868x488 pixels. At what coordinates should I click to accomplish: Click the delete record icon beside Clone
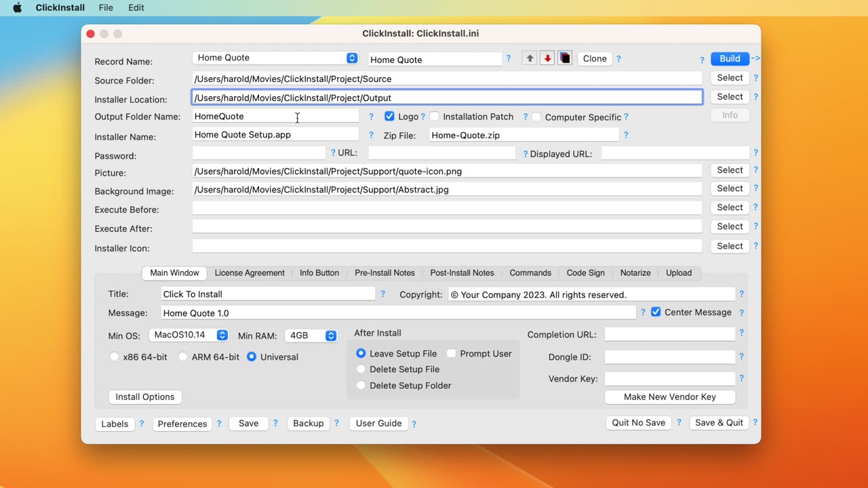coord(565,58)
